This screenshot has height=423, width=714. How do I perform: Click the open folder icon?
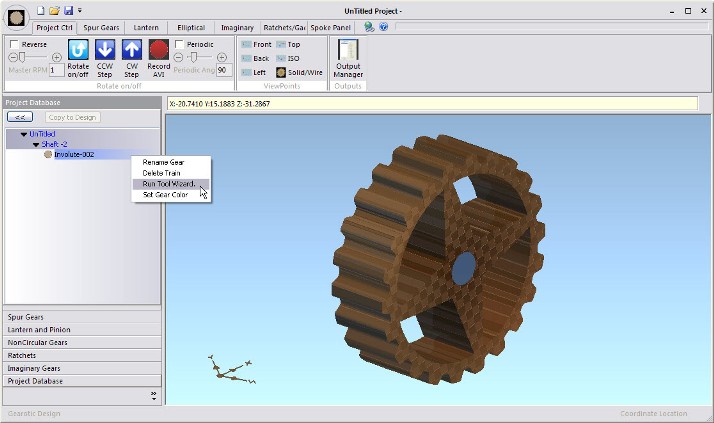(55, 10)
